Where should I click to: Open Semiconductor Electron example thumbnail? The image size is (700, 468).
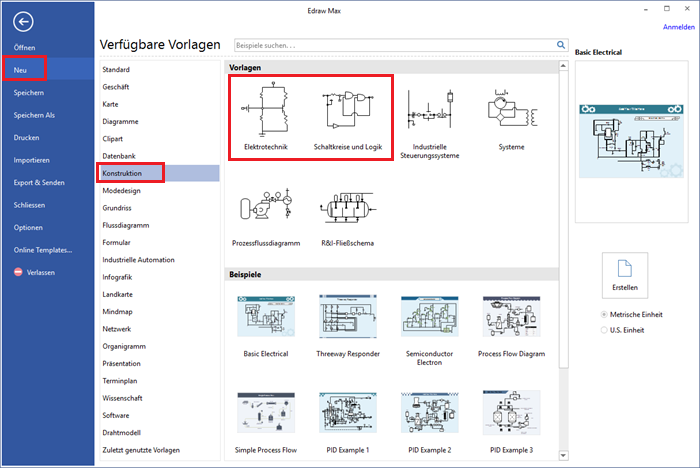pyautogui.click(x=429, y=316)
